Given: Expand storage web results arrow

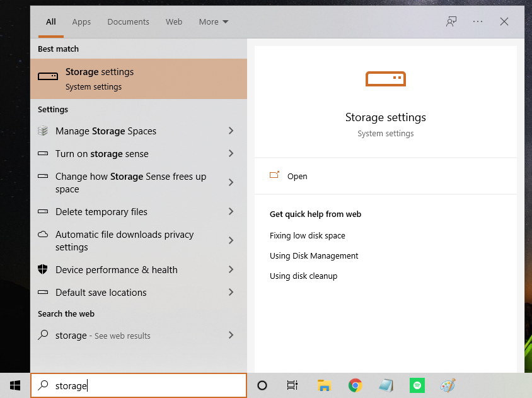Looking at the screenshot, I should [x=231, y=335].
